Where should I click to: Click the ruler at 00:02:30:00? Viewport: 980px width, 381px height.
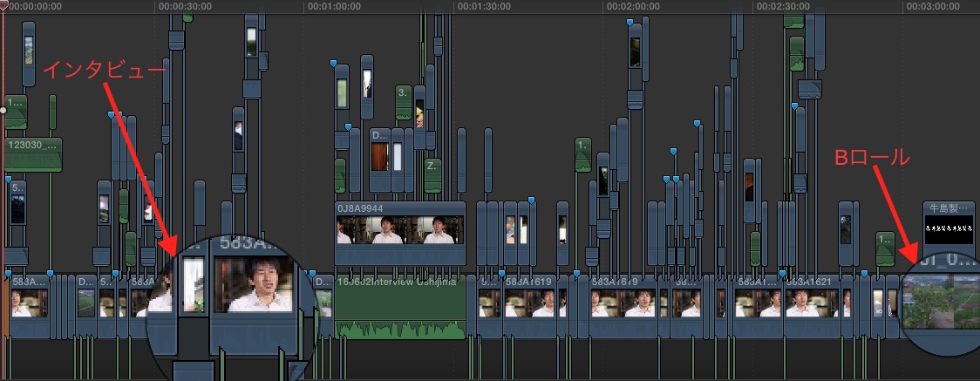(783, 6)
